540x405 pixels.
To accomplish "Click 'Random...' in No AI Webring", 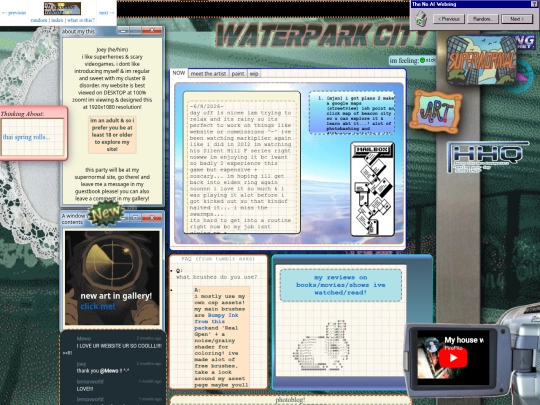I will [482, 19].
